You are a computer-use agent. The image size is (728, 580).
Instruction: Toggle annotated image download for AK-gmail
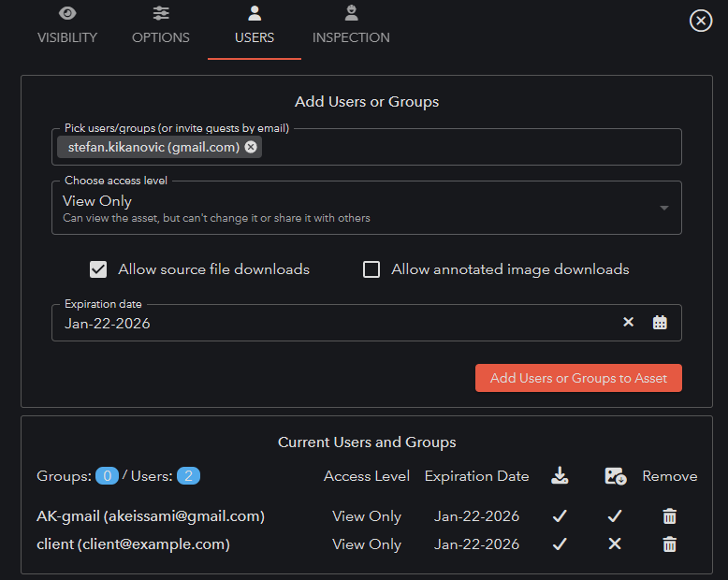(615, 516)
